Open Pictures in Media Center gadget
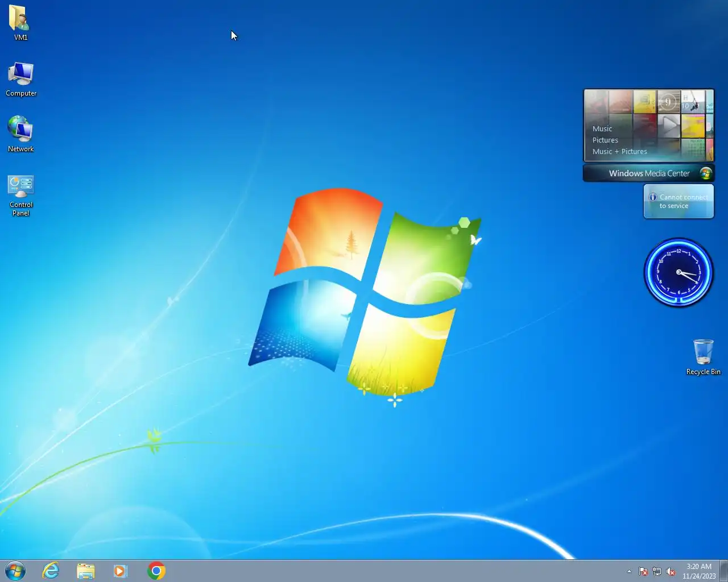Screen dimensions: 728x582 (x=605, y=140)
